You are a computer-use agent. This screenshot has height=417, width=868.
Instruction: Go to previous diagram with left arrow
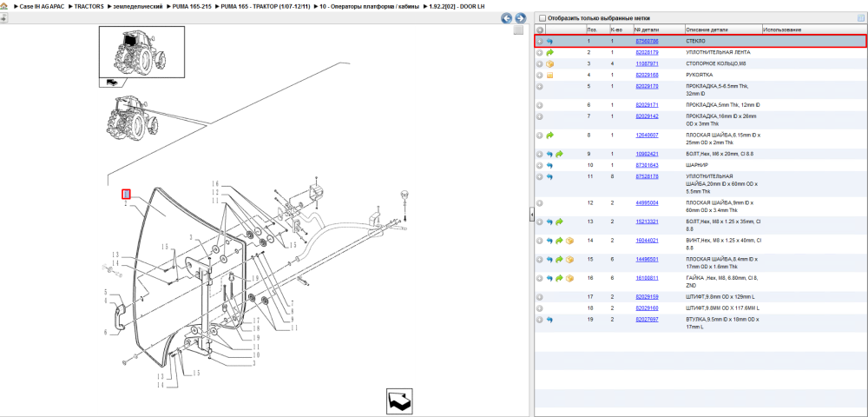(507, 18)
